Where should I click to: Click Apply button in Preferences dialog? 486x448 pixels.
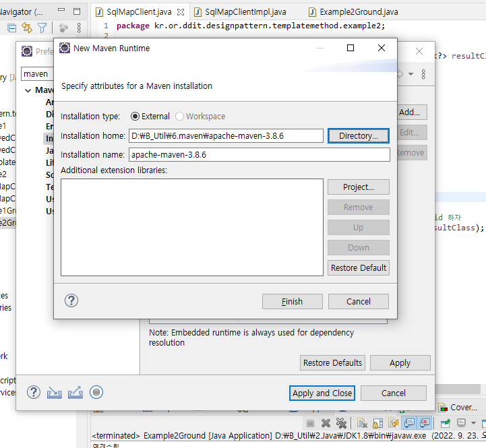pos(400,363)
